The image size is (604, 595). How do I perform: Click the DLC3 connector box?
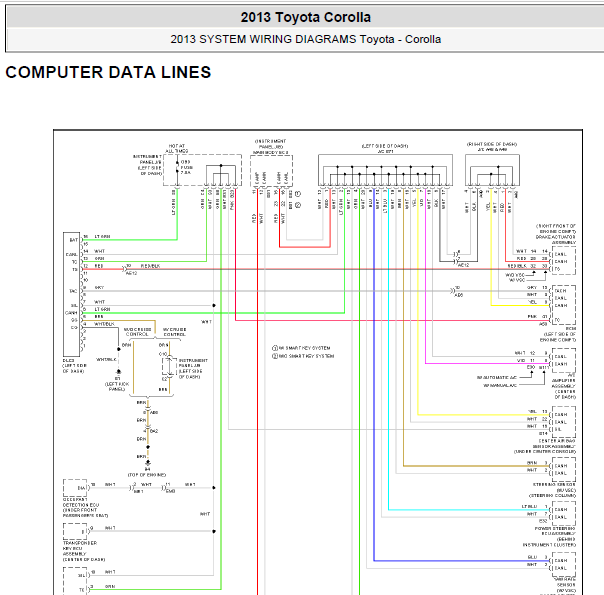[72, 294]
